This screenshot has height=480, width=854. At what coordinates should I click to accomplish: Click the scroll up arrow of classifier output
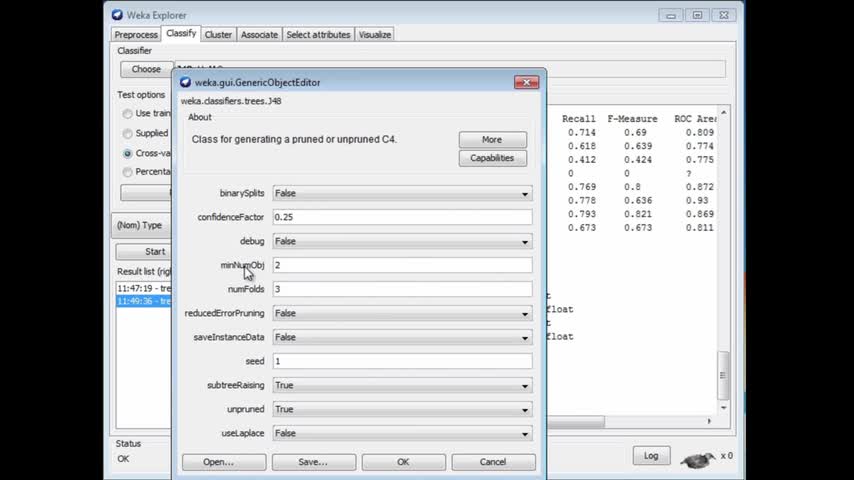723,112
